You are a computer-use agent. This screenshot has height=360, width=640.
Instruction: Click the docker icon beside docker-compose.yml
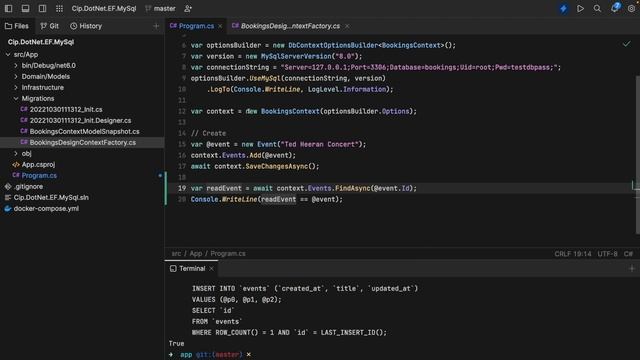click(x=8, y=209)
